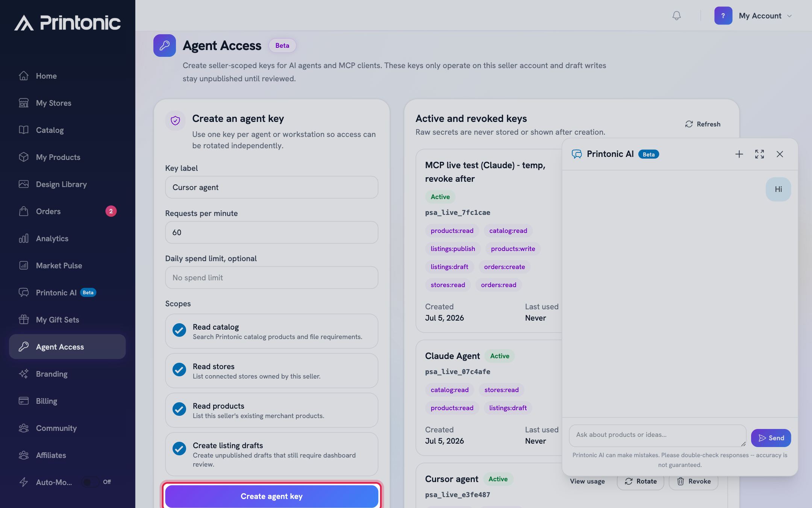
Task: Click the Beta badge next to Agent Access title
Action: (282, 46)
